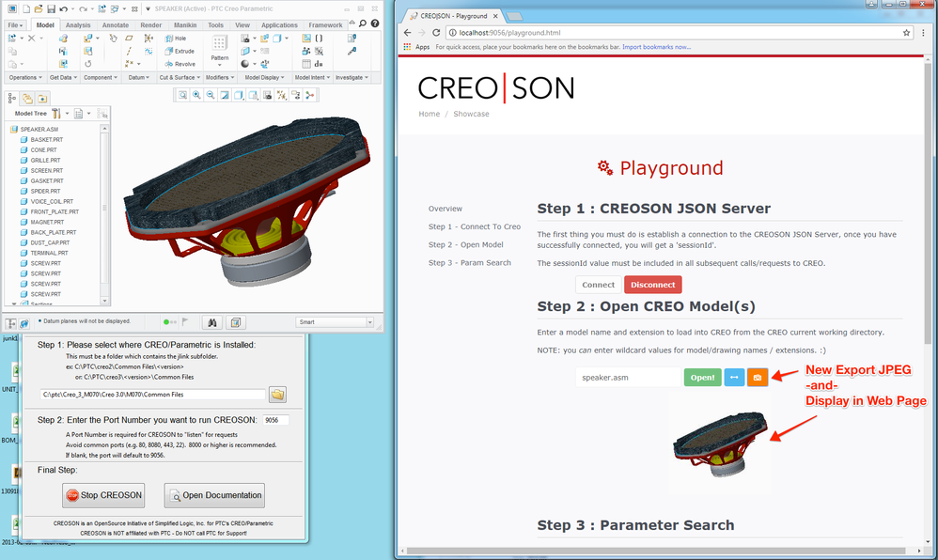Click the Zoom In magnifier in graphics toolbar
Viewport: 938px width, 560px height.
click(x=196, y=95)
